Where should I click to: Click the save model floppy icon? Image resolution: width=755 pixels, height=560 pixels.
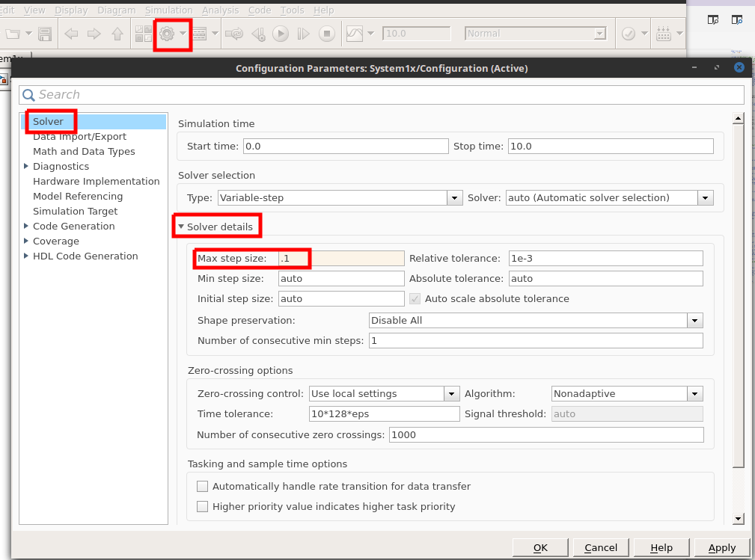pos(45,34)
